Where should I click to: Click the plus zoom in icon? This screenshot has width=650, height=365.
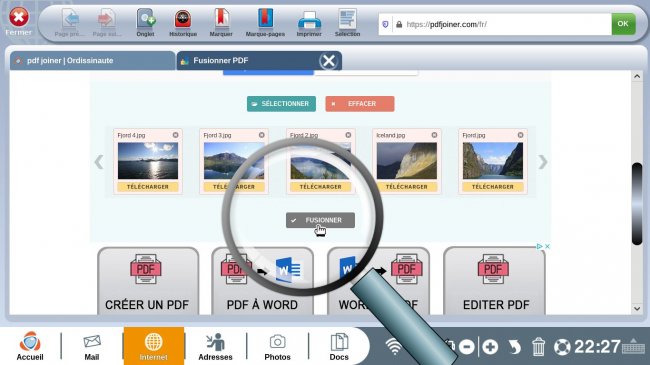click(490, 347)
